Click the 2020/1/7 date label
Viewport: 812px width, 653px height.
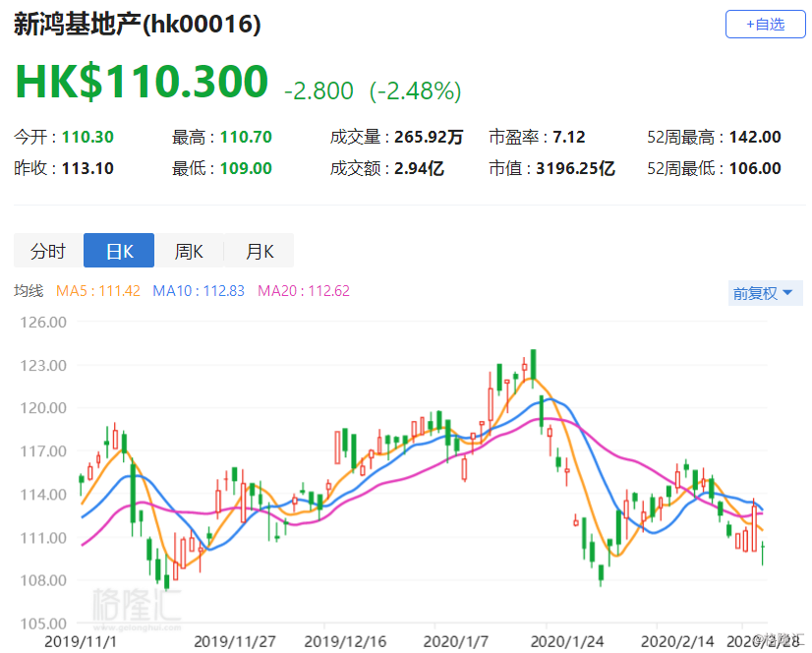pyautogui.click(x=455, y=641)
